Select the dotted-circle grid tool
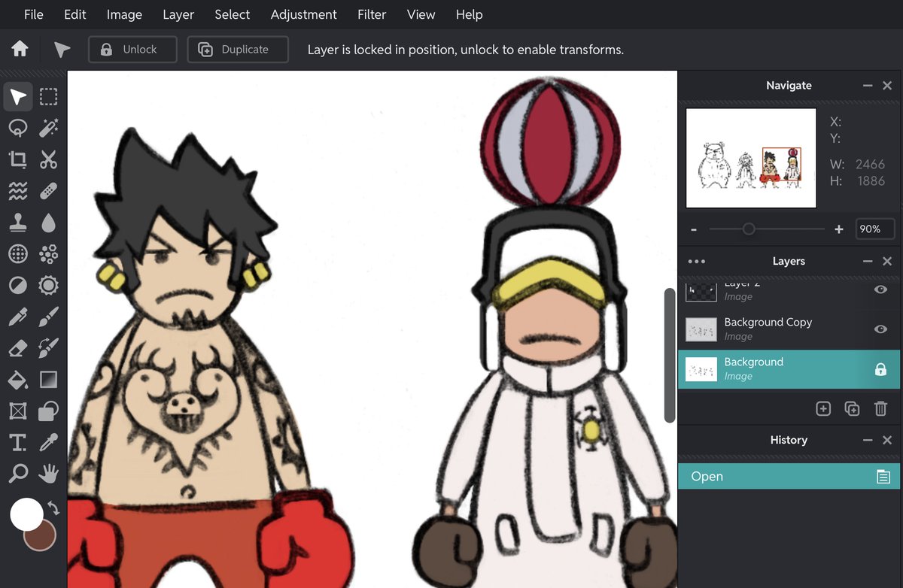Screen dimensions: 903x588 (18, 254)
